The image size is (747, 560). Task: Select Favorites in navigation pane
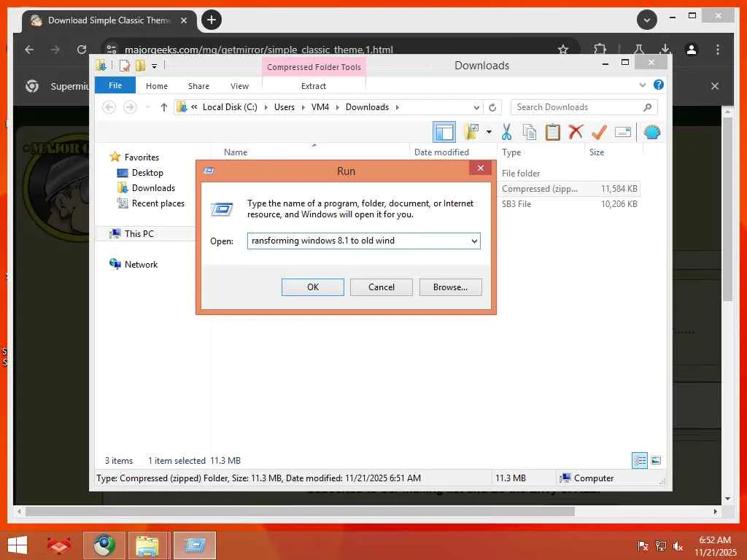click(142, 157)
